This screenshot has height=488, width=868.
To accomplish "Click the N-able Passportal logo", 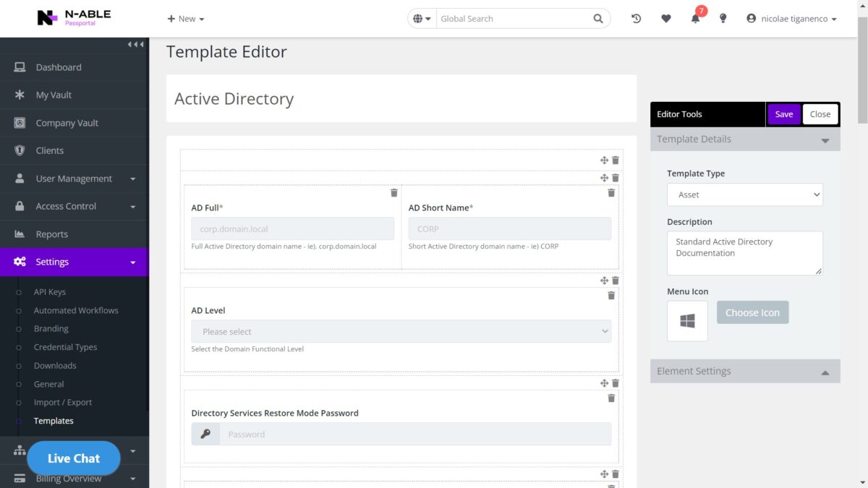I will [x=74, y=17].
